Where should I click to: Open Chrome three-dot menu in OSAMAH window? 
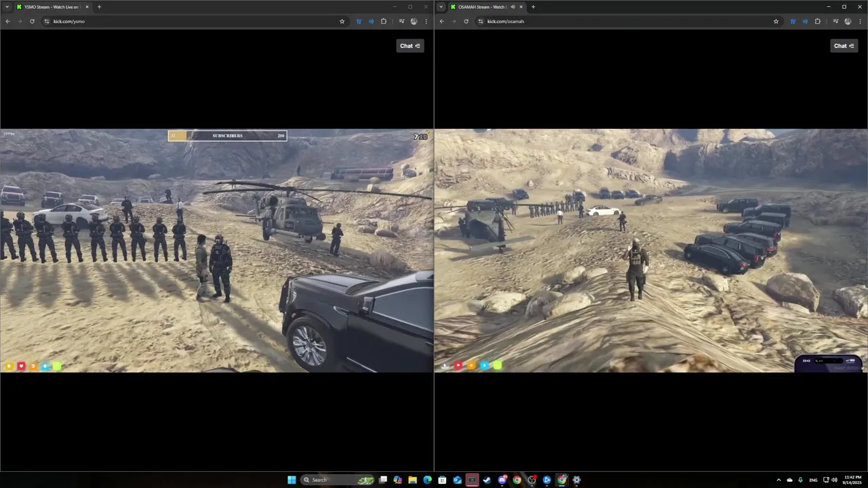click(860, 21)
